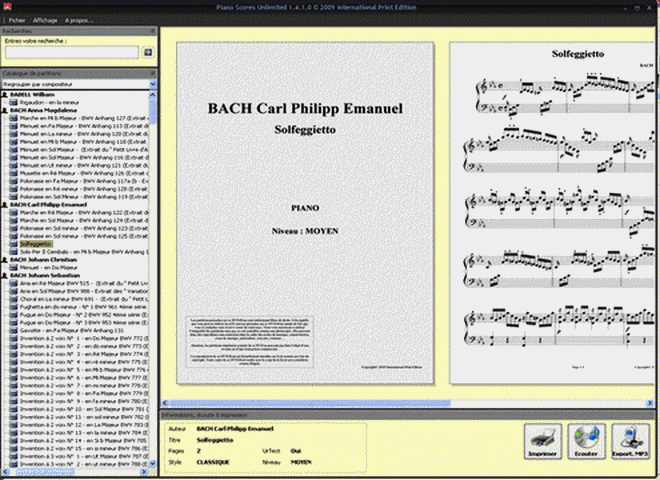Click the search go arrow button

(148, 52)
